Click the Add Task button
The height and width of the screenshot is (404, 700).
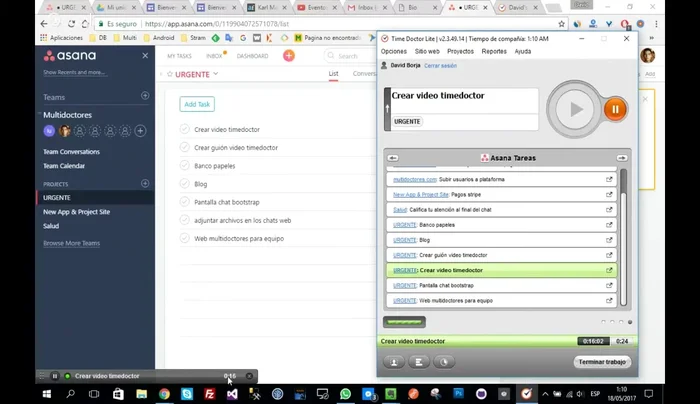point(197,104)
